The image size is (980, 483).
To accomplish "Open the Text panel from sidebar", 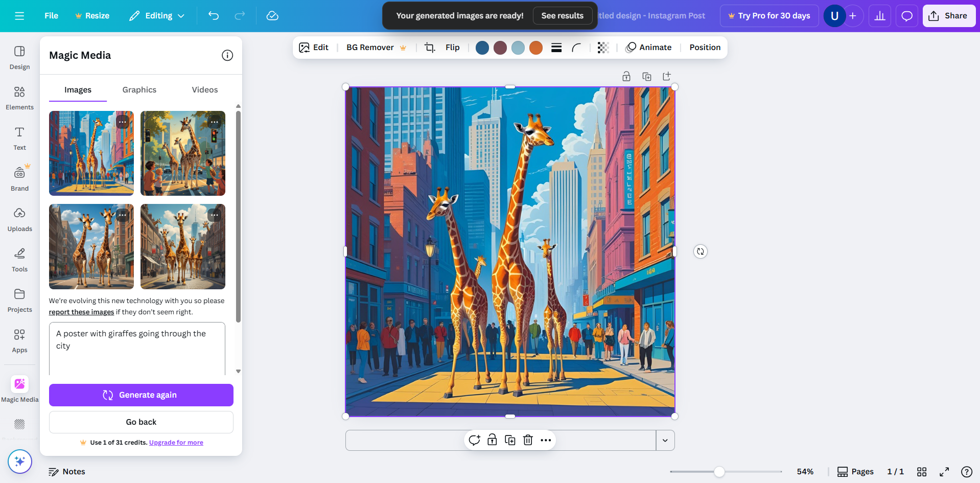I will 19,137.
